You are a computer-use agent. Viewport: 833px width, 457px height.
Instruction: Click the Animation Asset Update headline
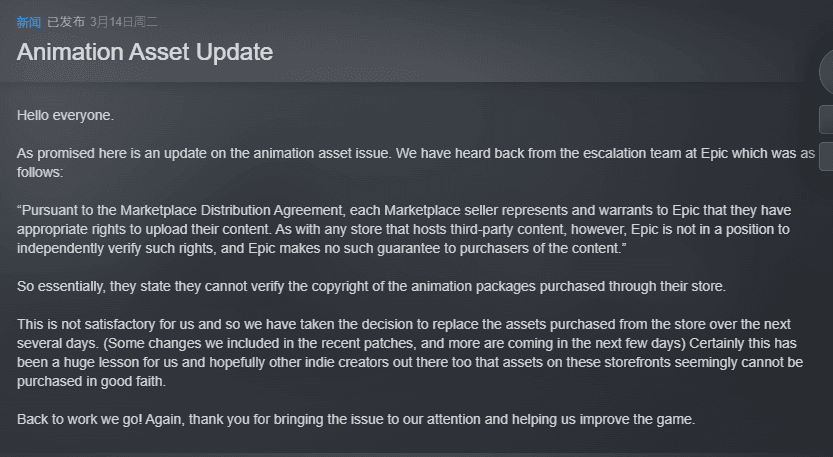144,52
